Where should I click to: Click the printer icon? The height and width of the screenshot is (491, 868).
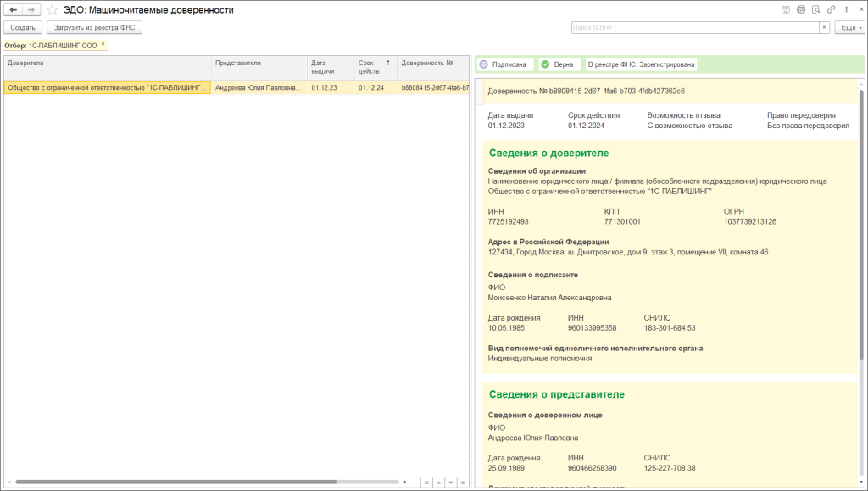point(801,9)
